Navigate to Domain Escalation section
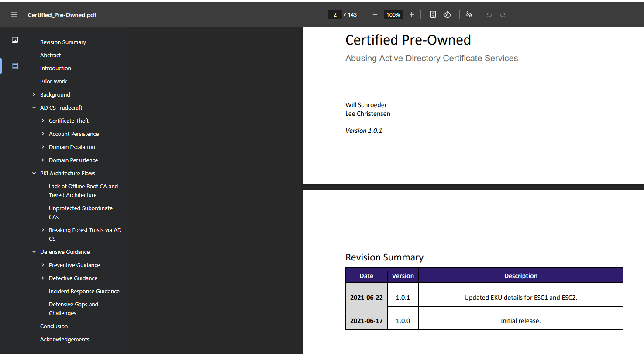This screenshot has height=354, width=644. [x=72, y=147]
